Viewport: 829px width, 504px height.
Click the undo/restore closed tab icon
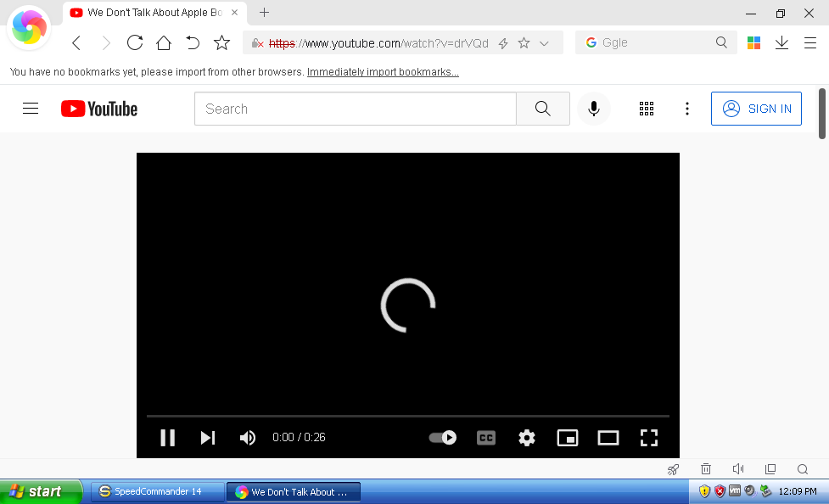click(193, 42)
